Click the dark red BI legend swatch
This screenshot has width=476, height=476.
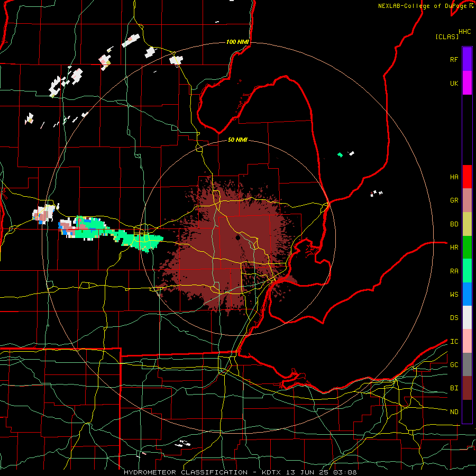467,388
